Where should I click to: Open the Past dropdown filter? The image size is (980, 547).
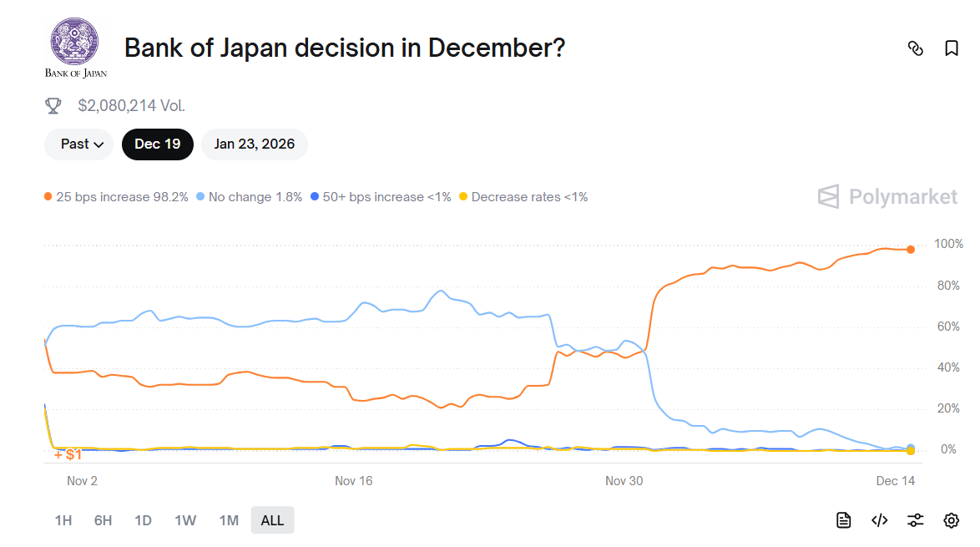click(x=78, y=144)
